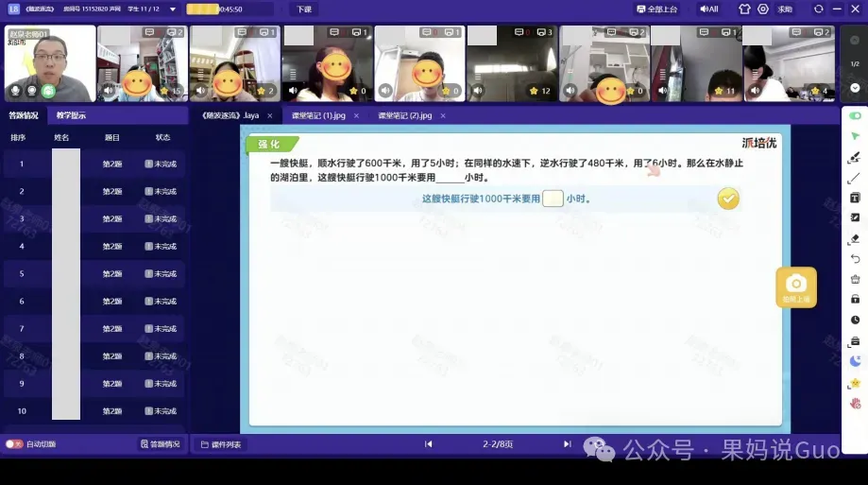Click the class time progress bar
868x485 pixels.
tap(230, 9)
